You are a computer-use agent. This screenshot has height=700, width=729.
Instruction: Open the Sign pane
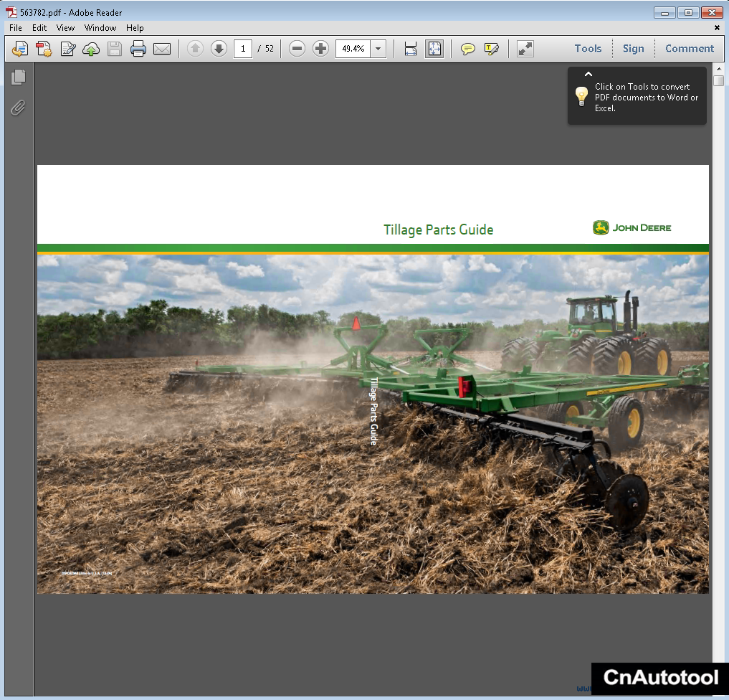pos(633,49)
